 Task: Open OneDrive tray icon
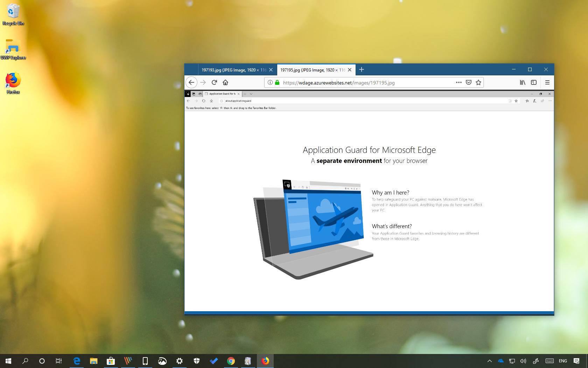point(500,361)
